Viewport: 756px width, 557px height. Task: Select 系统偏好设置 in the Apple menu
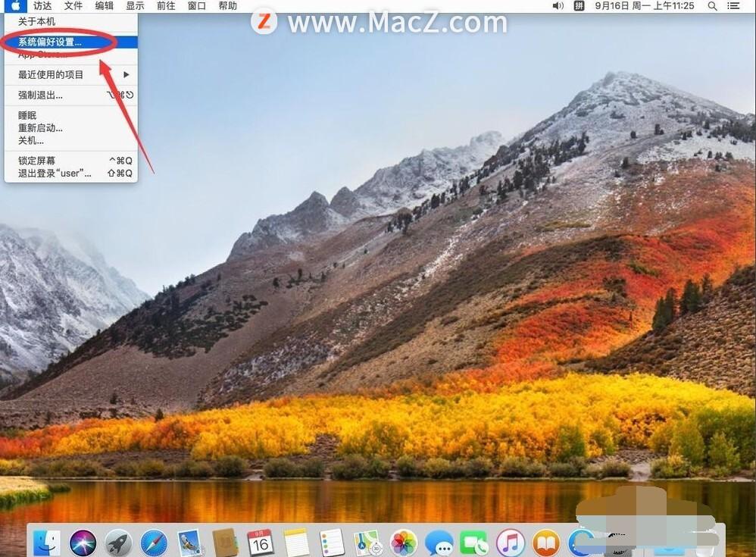[50, 42]
